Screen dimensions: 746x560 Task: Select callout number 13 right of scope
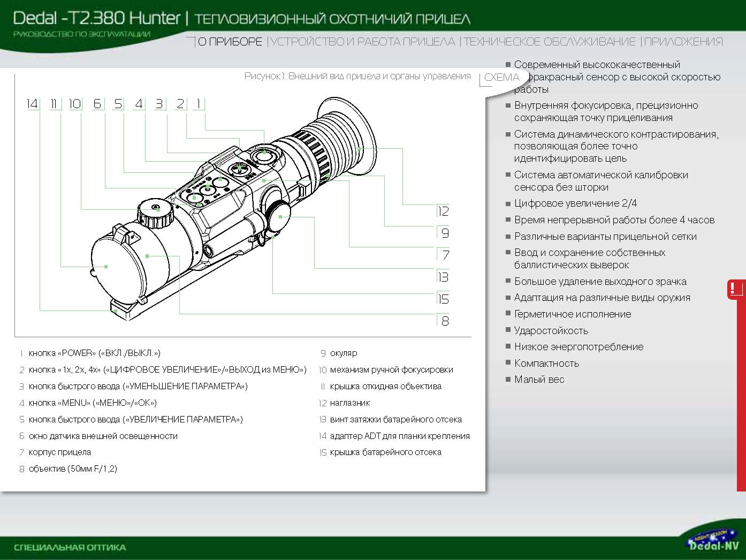pyautogui.click(x=443, y=277)
